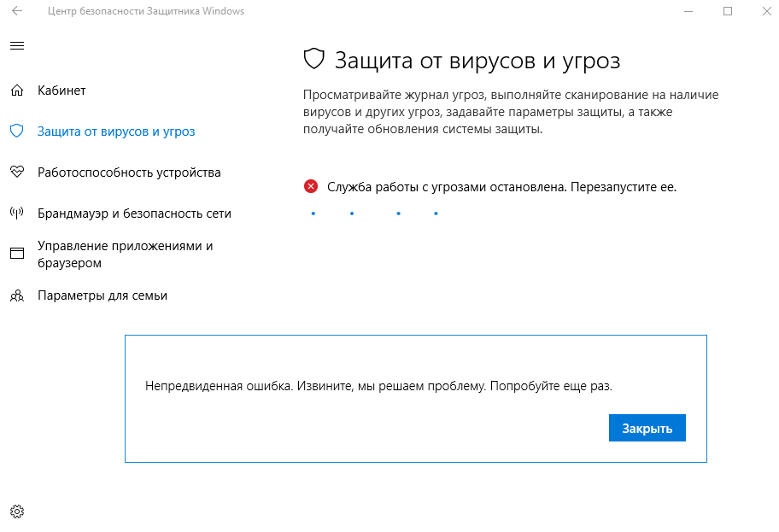This screenshot has width=779, height=532.
Task: Click the heart icon for device health
Action: (17, 172)
